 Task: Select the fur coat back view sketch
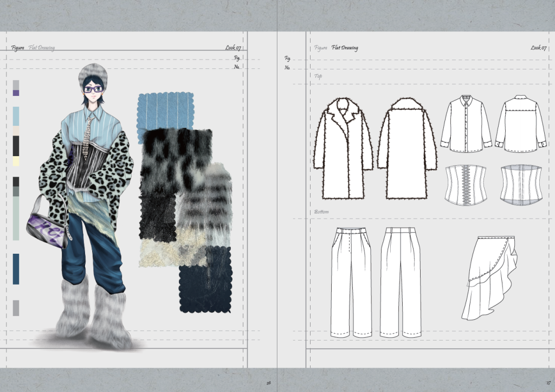tap(407, 149)
